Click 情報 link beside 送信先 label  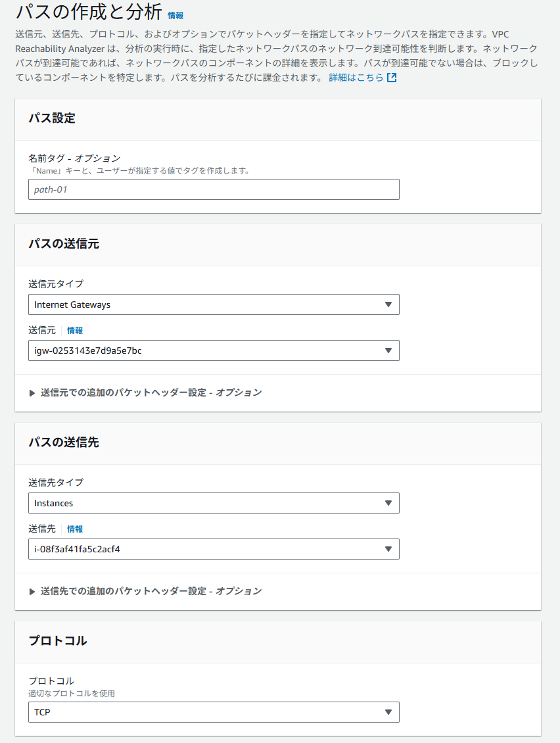pyautogui.click(x=75, y=529)
